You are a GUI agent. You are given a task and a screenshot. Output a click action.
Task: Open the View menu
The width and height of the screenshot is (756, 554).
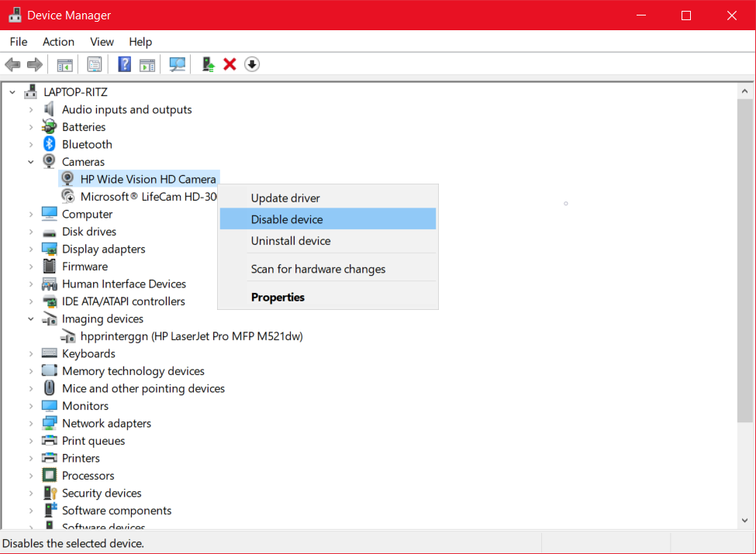pos(102,42)
